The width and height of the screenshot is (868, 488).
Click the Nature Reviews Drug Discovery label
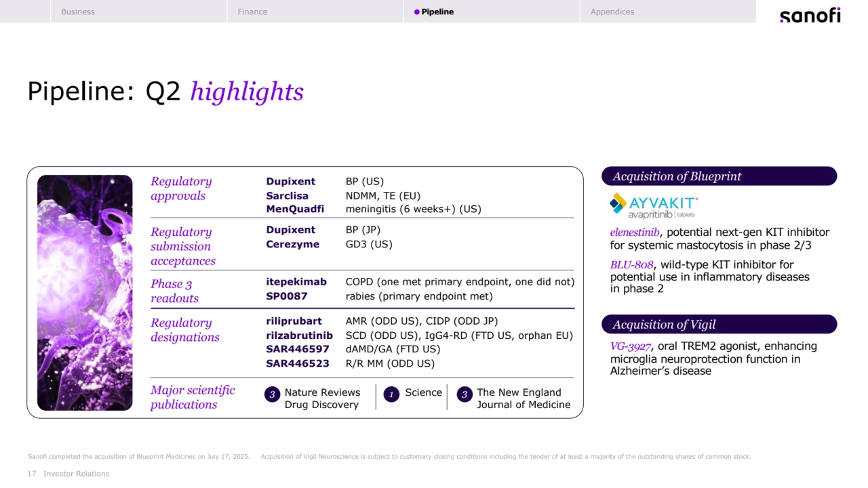point(322,399)
